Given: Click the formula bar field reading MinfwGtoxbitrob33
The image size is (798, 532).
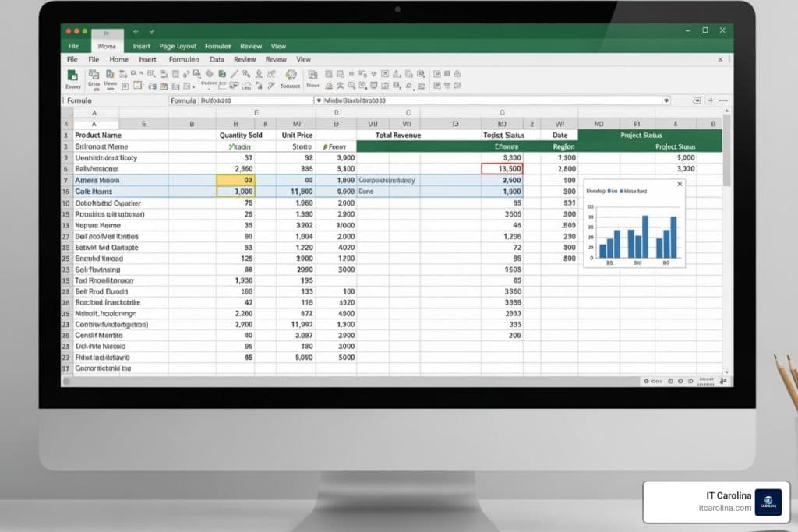Looking at the screenshot, I should (493, 100).
